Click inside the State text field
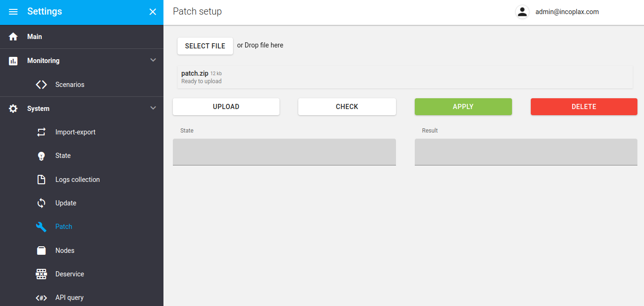This screenshot has height=306, width=644. [284, 152]
